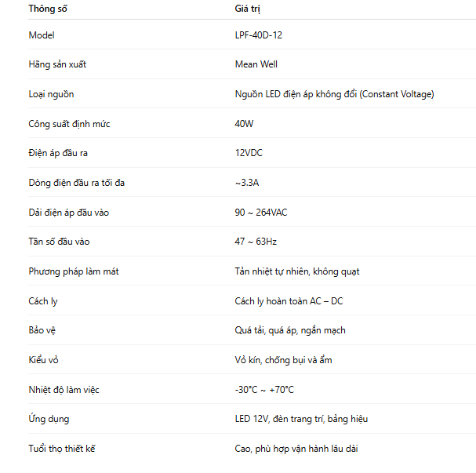Select the 'Cách ly hoàn toàn AC – DC' value
476x473 pixels.
coord(289,301)
